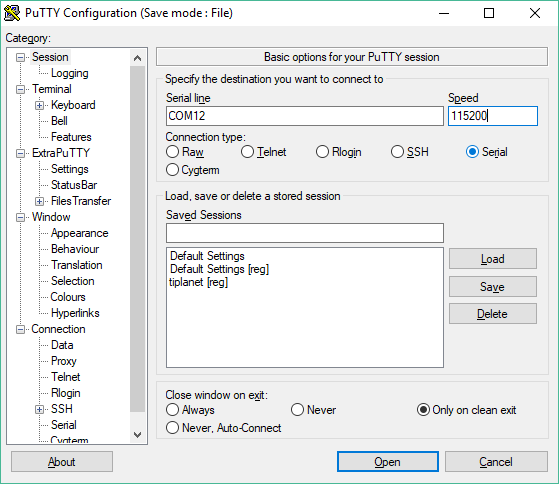Click the category tree scroll down arrow

click(x=137, y=434)
